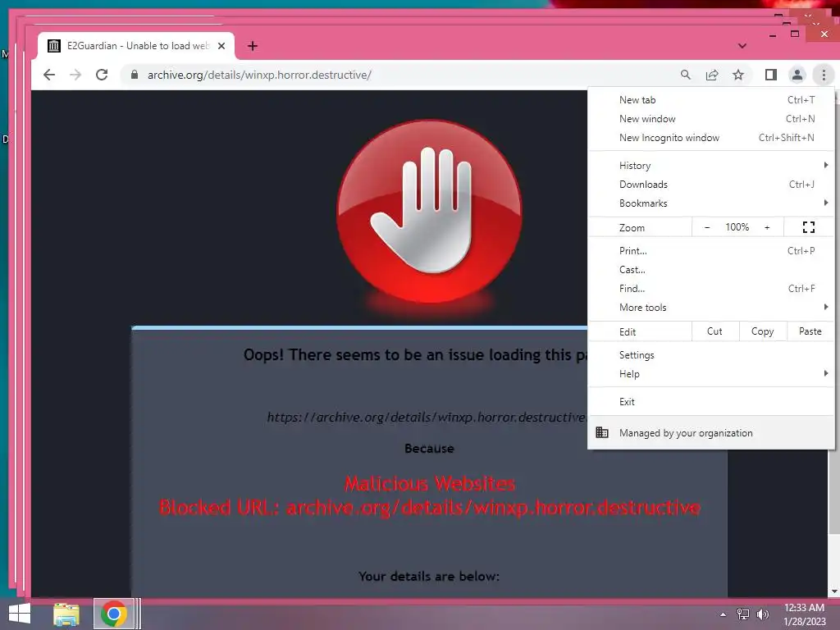Open a New Incognito window
The image size is (840, 630).
(711, 138)
